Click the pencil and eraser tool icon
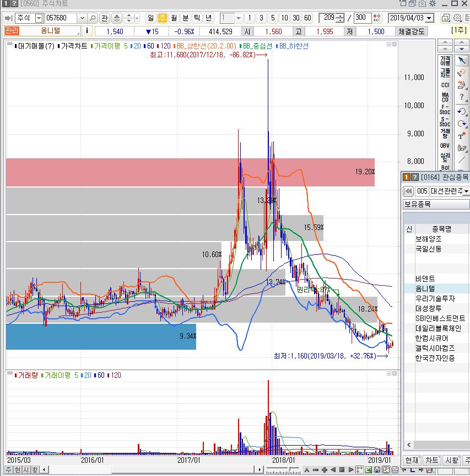This screenshot has height=476, width=470. pos(462,148)
